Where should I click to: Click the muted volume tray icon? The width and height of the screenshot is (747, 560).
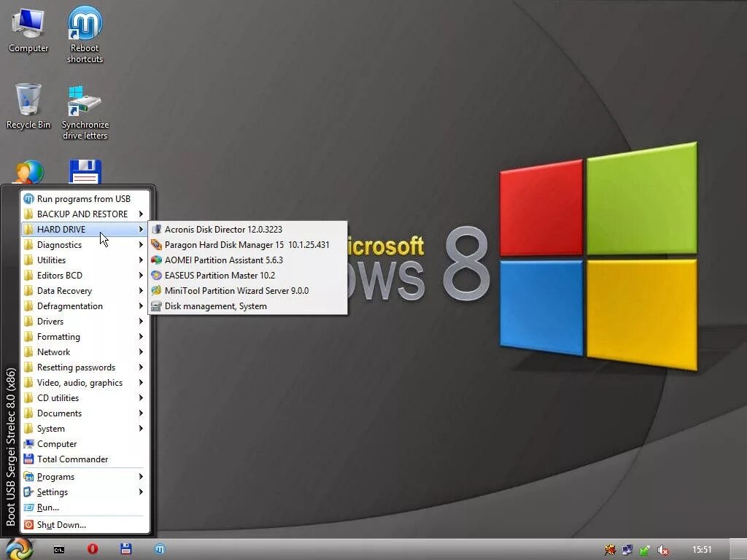click(662, 550)
